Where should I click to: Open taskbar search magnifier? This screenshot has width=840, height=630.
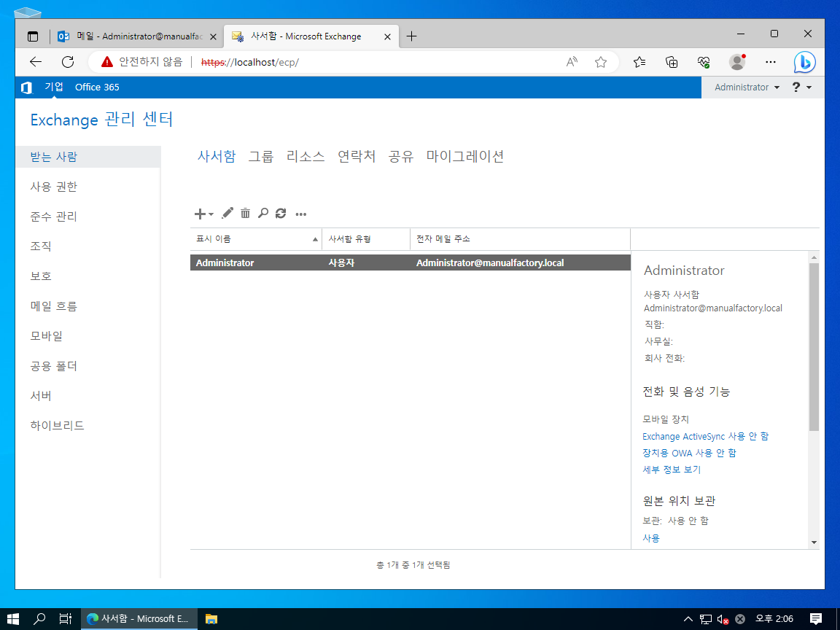39,619
